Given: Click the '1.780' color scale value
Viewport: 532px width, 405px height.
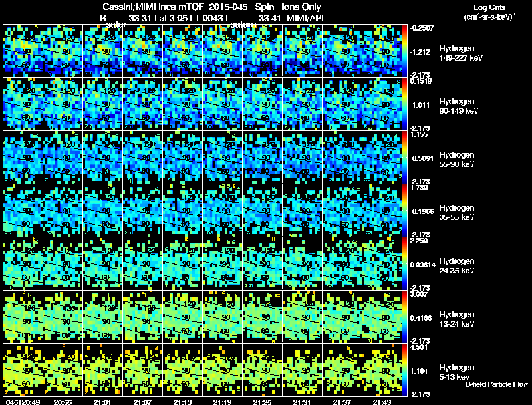Looking at the screenshot, I should click(419, 188).
